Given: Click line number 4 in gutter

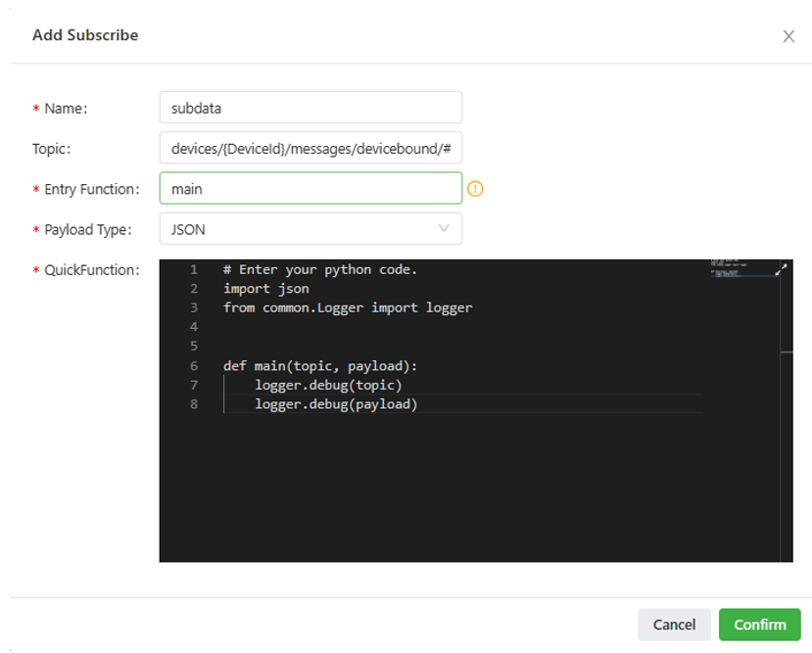Looking at the screenshot, I should click(194, 327).
